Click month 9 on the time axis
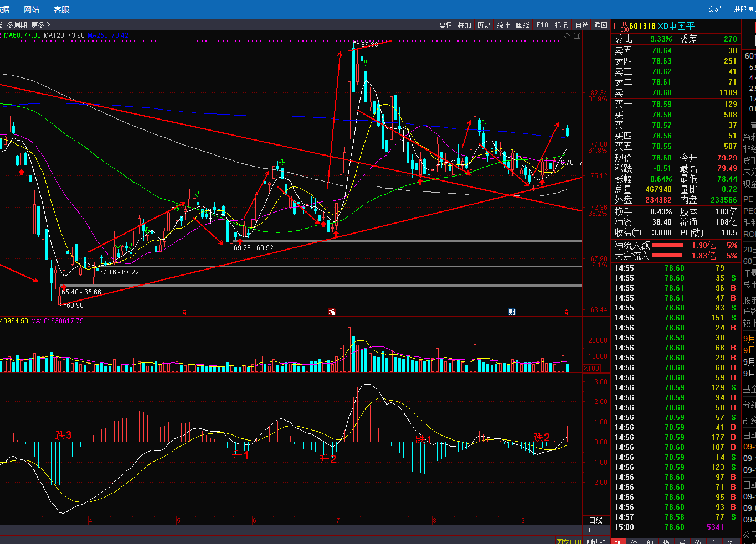The image size is (756, 544). tap(522, 521)
